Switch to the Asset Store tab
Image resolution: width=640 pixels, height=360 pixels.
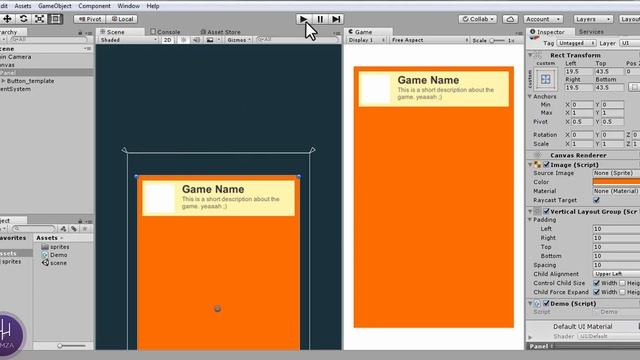click(x=220, y=32)
